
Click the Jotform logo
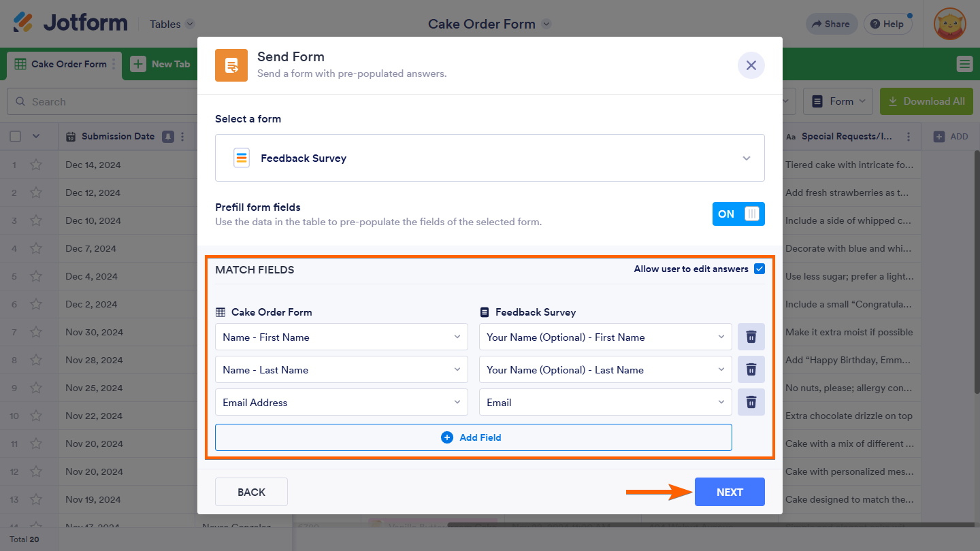pyautogui.click(x=70, y=23)
